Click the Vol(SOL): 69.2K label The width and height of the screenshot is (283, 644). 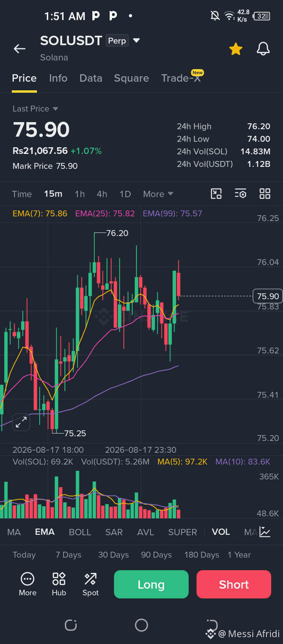(43, 462)
